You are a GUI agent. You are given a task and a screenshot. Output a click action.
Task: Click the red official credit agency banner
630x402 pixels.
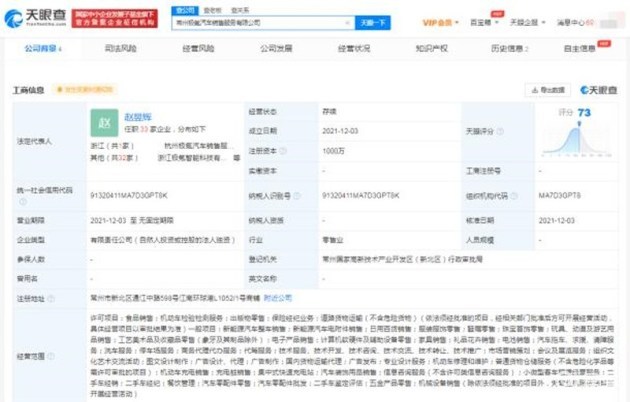115,18
